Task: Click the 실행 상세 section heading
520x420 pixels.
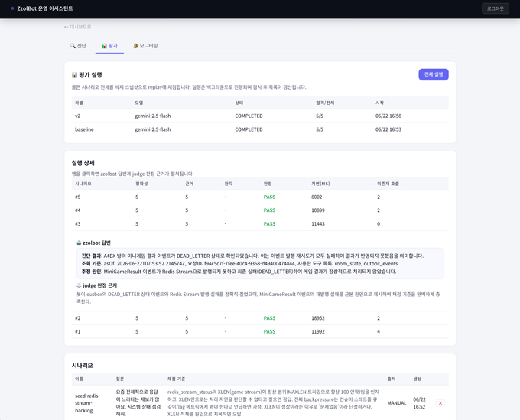Action: (x=83, y=163)
